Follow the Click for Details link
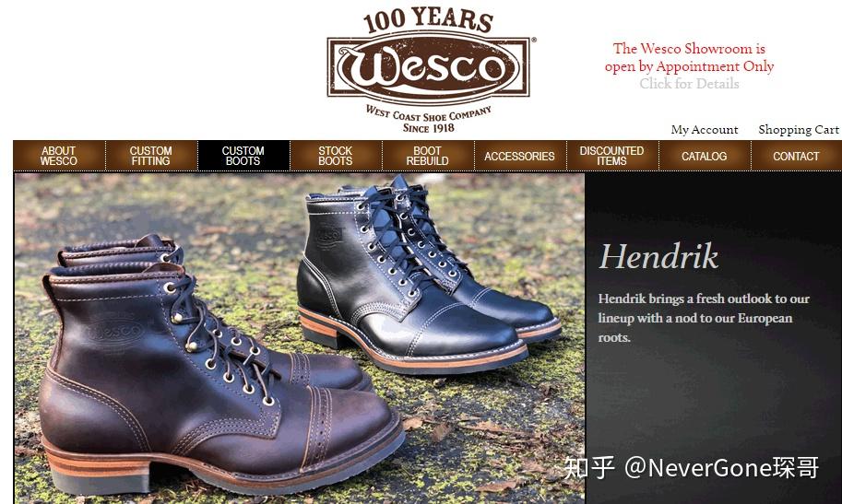Viewport: 842px width, 504px height. [x=689, y=84]
